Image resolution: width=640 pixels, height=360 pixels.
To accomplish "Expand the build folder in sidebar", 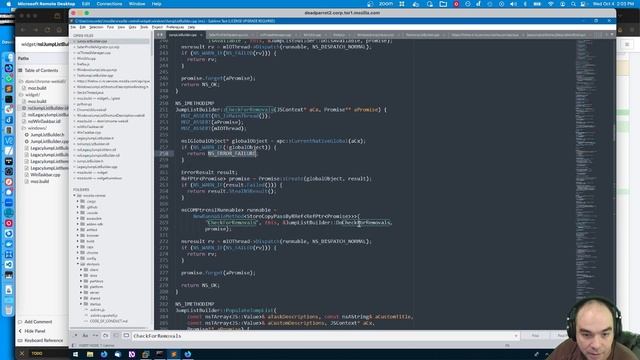I will coord(78,241).
